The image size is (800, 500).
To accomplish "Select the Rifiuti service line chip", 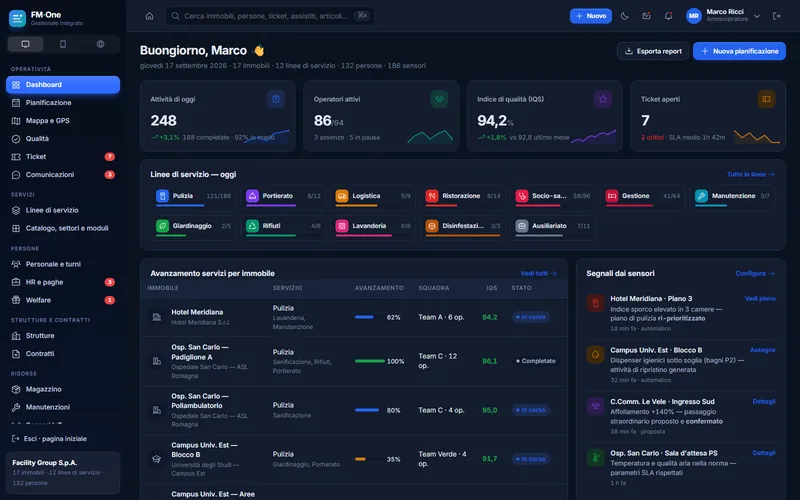I will click(283, 227).
